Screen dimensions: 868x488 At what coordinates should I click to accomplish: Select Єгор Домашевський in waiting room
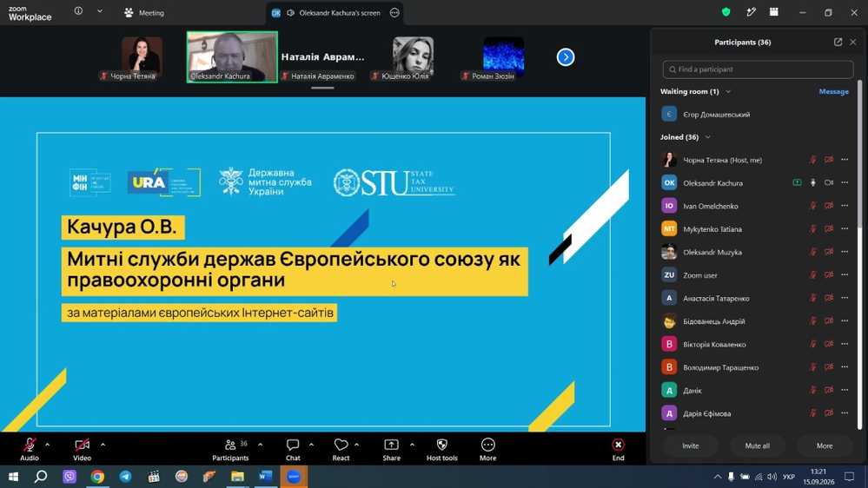[x=758, y=115]
